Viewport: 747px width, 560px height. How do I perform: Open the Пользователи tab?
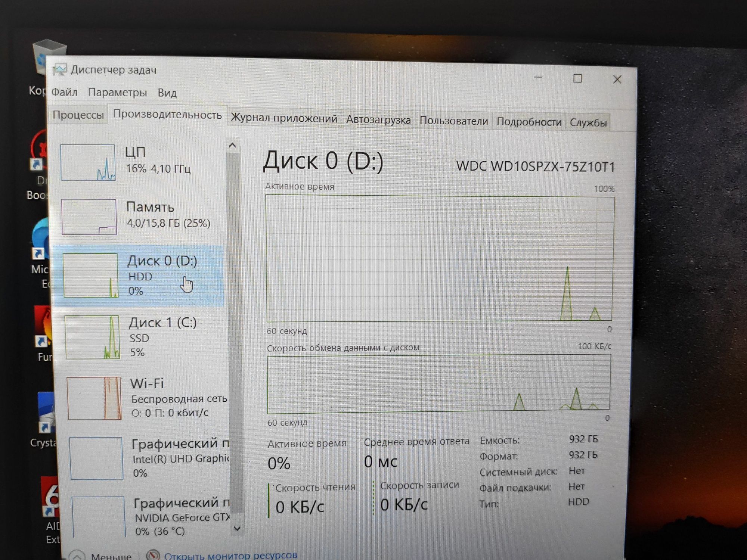[x=454, y=121]
